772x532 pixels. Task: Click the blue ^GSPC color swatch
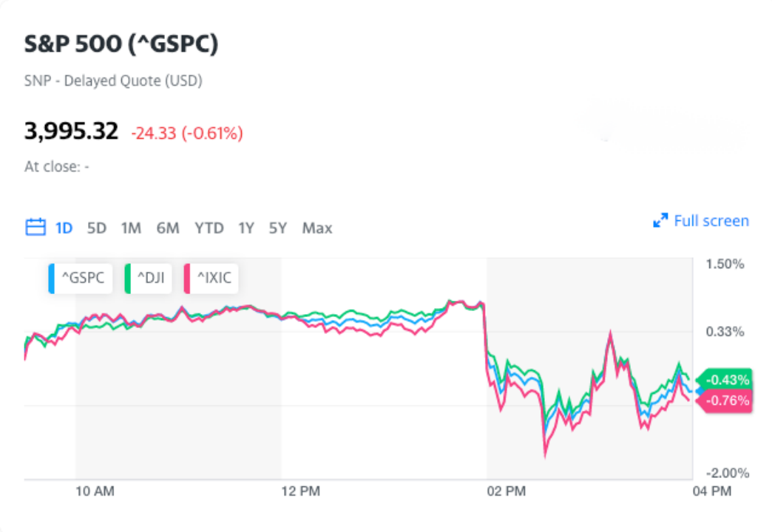pos(52,278)
